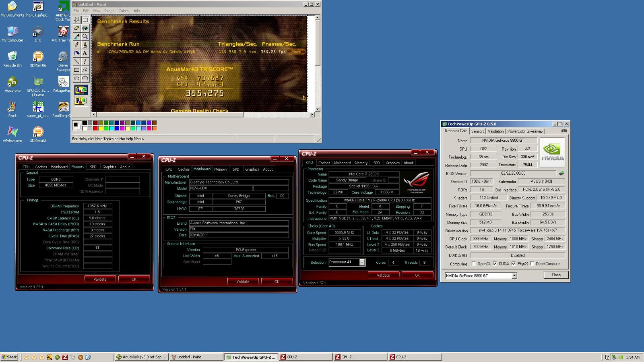Select the Rectangle shape tool
Viewport: 644px width, 362px height.
pyautogui.click(x=77, y=70)
